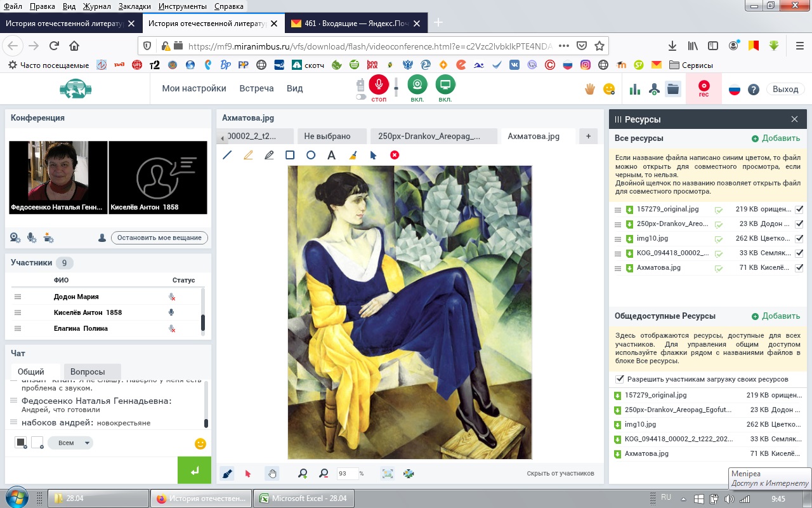Open the 'Мои настройки' menu
812x508 pixels.
(194, 88)
